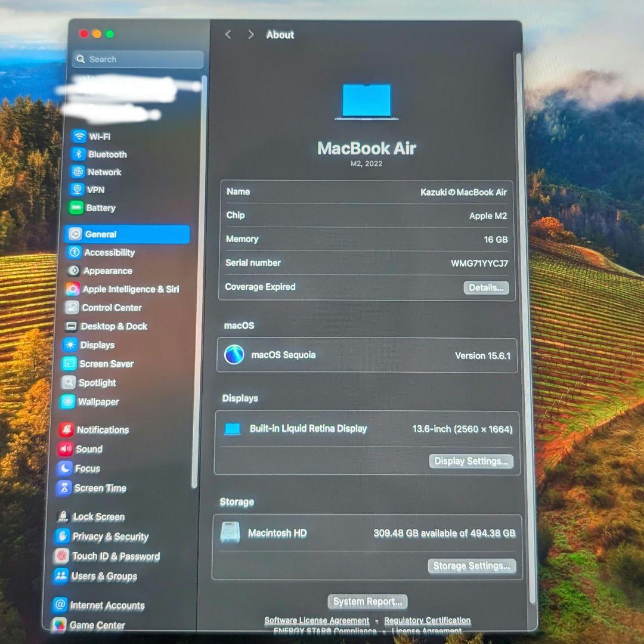Open Display Settings

point(471,461)
